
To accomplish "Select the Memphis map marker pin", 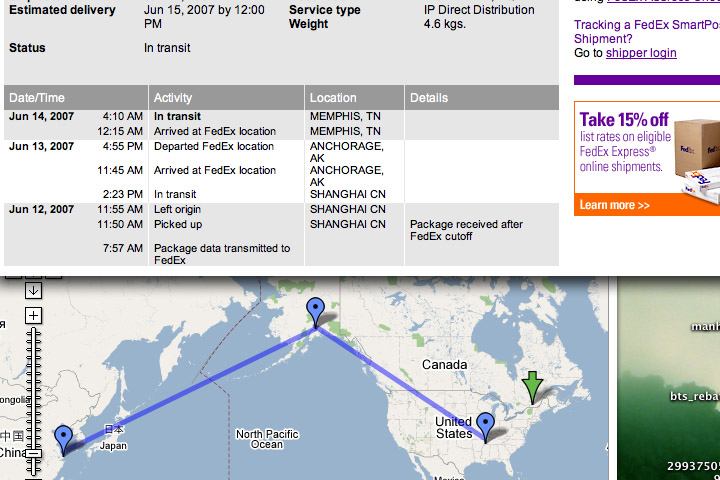I will [485, 427].
